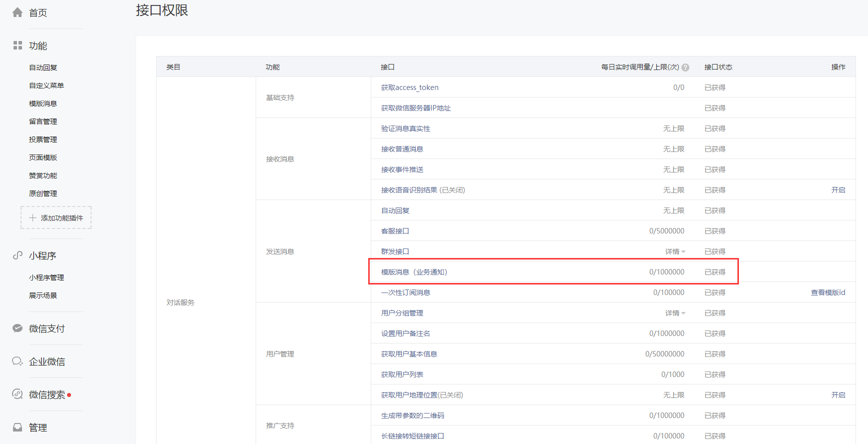The image size is (868, 444).
Task: Select 基础支持 function cell
Action: click(280, 97)
